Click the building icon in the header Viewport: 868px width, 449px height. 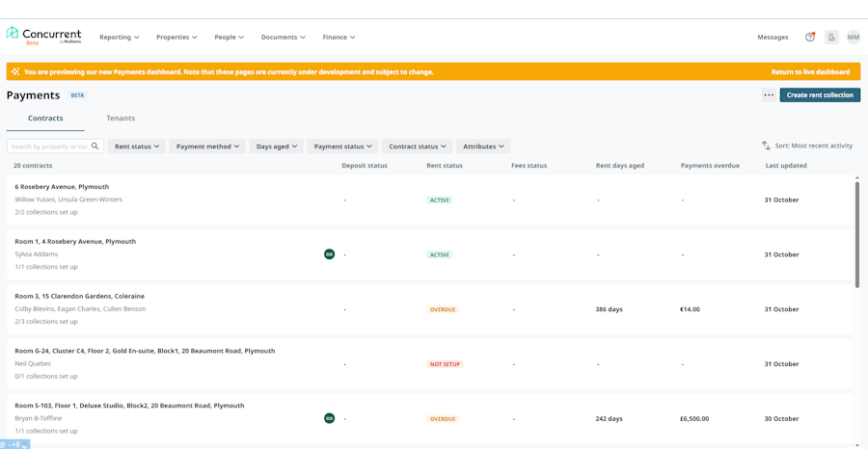(831, 38)
